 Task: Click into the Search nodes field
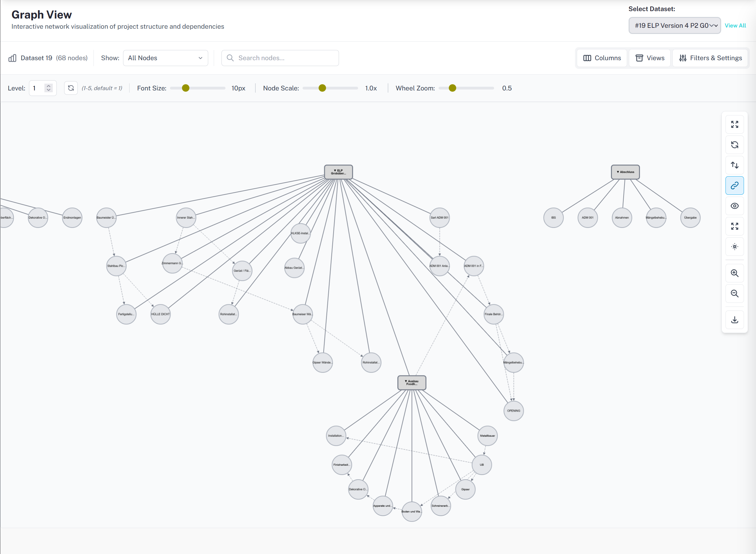tap(280, 58)
